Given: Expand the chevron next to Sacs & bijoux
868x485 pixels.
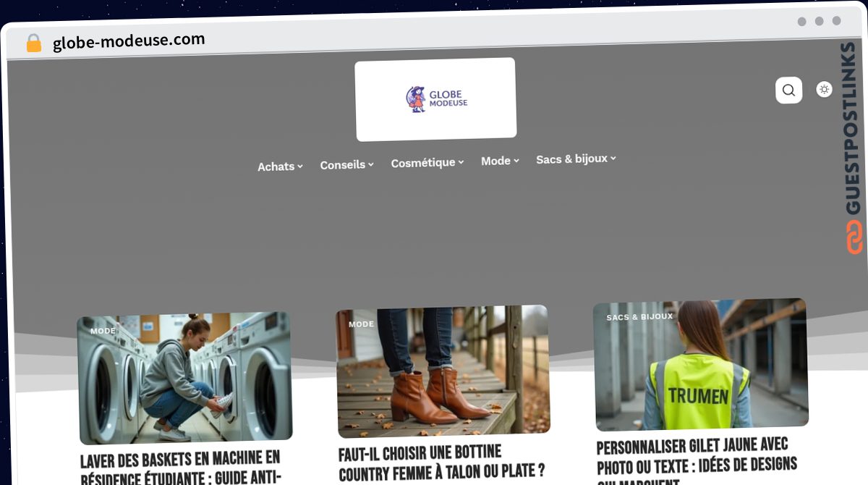Looking at the screenshot, I should 613,158.
